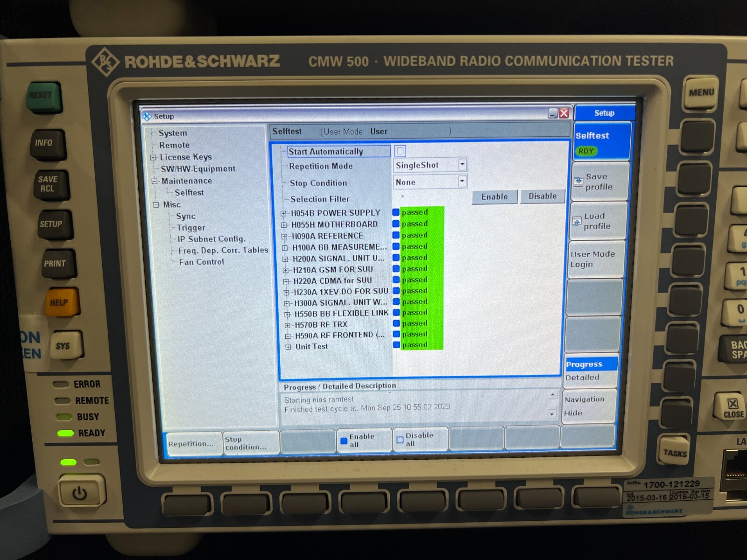Open IP Subnet Config. entry

[x=211, y=239]
